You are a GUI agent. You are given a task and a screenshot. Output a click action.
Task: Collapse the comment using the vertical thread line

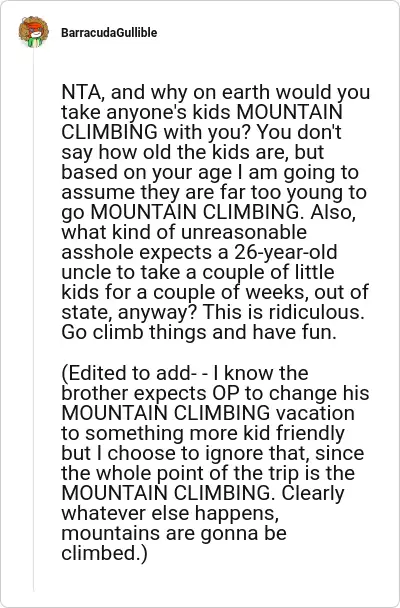(34, 318)
